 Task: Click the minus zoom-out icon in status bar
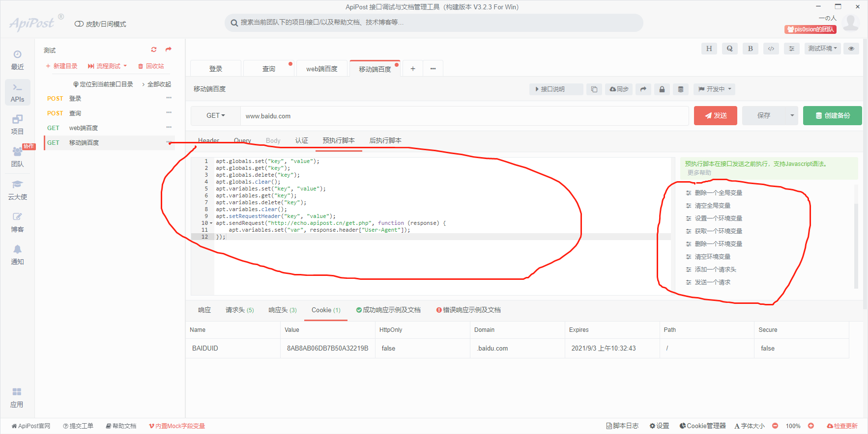775,426
